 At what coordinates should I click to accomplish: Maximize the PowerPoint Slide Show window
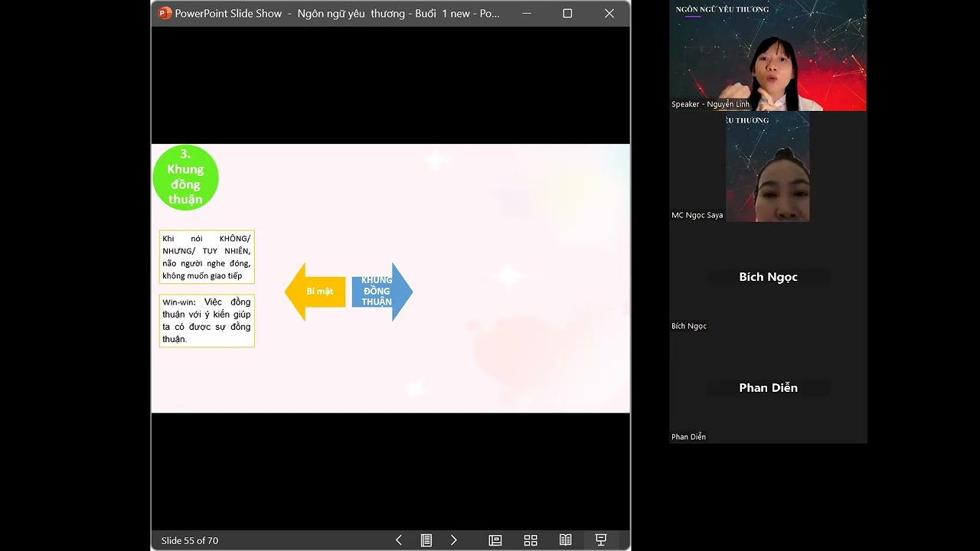(x=567, y=13)
